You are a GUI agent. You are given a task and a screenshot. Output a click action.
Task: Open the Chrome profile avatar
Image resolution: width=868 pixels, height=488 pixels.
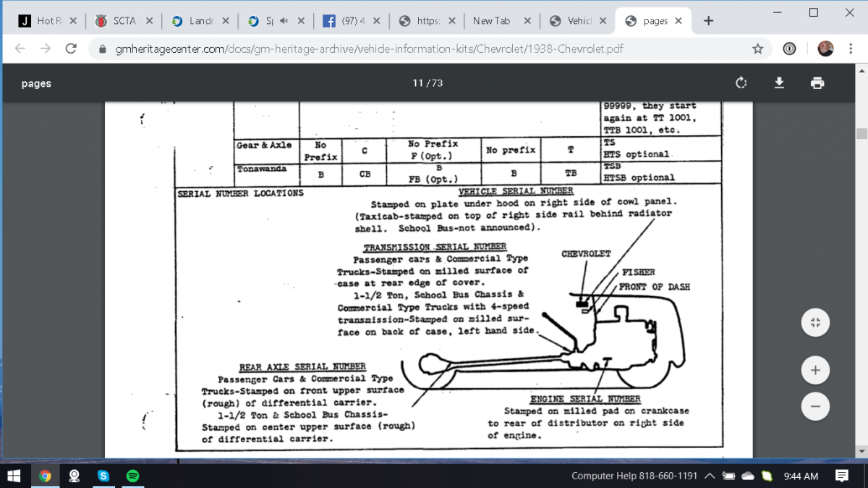(825, 49)
